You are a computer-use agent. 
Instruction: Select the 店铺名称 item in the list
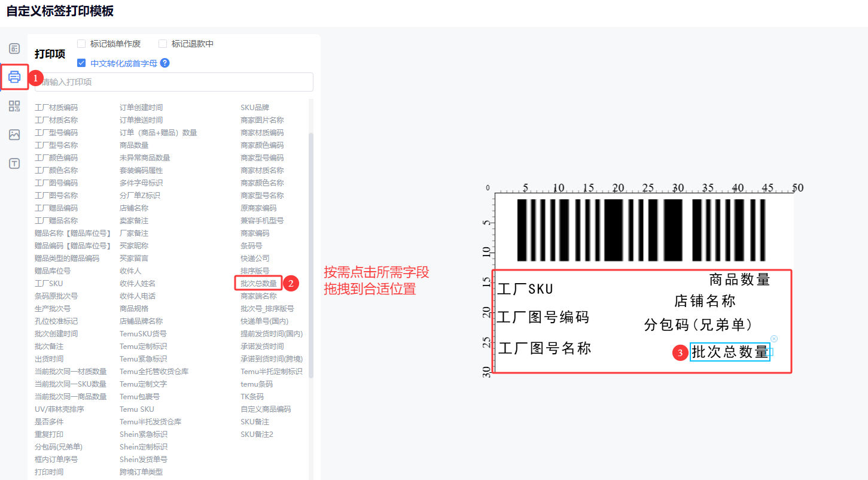(x=134, y=208)
